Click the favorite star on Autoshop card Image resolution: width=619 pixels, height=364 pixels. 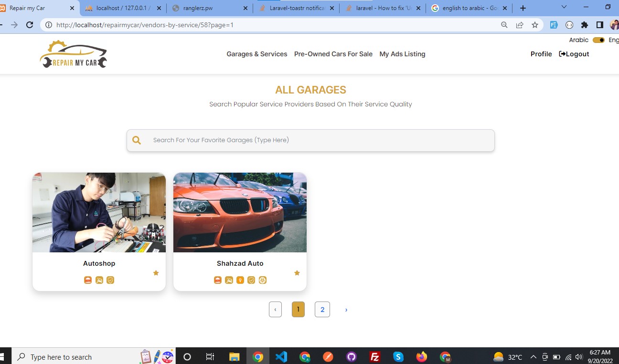coord(156,273)
